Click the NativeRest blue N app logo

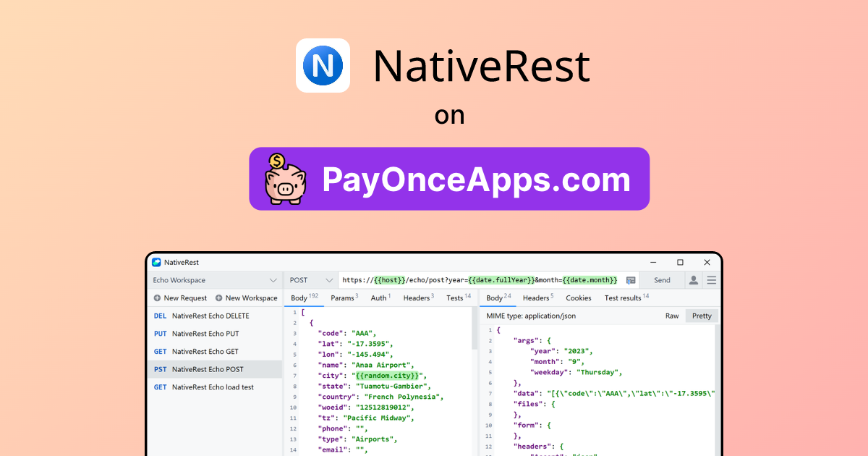tap(323, 66)
